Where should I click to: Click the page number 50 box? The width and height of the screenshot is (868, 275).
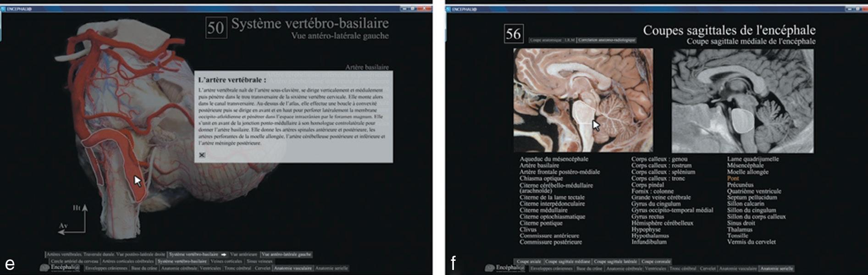point(216,27)
